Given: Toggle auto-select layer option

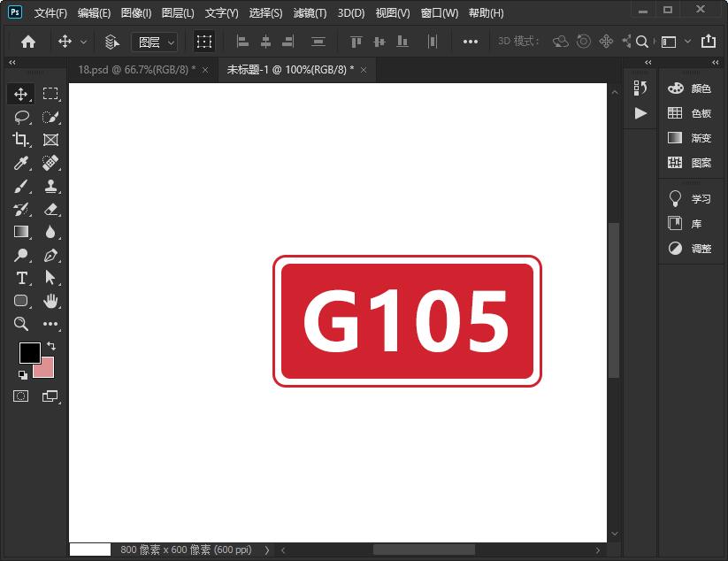Looking at the screenshot, I should 112,42.
